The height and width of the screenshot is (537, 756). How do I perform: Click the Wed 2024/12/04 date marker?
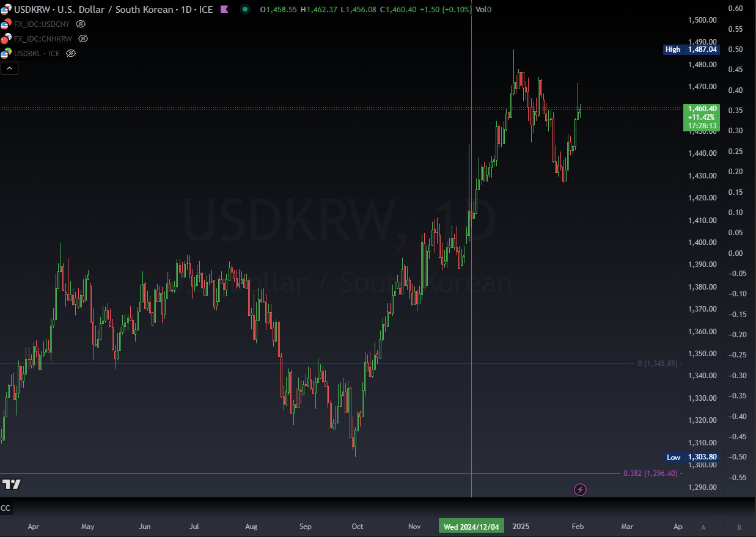[x=471, y=527]
